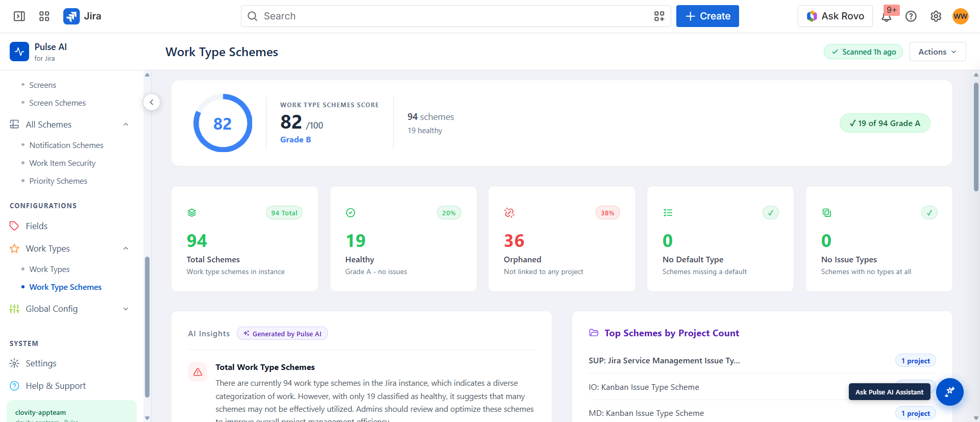The height and width of the screenshot is (422, 980).
Task: Click the Pulse AI app logo
Action: pyautogui.click(x=19, y=52)
